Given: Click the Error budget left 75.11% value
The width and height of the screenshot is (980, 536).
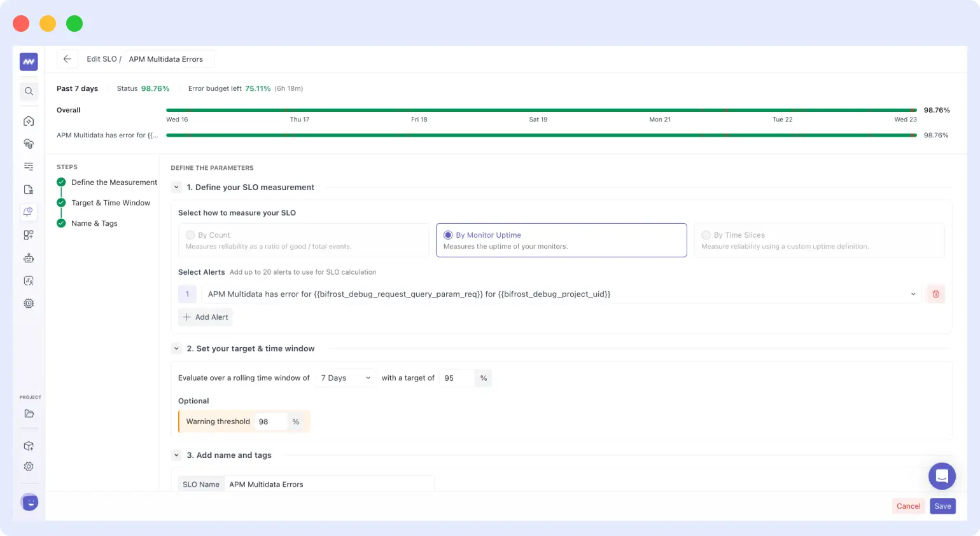Looking at the screenshot, I should click(258, 89).
